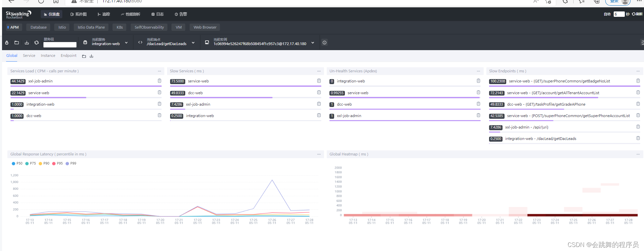The image size is (644, 251).
Task: Open the 仪表盘 dashboard menu
Action: coord(52,14)
